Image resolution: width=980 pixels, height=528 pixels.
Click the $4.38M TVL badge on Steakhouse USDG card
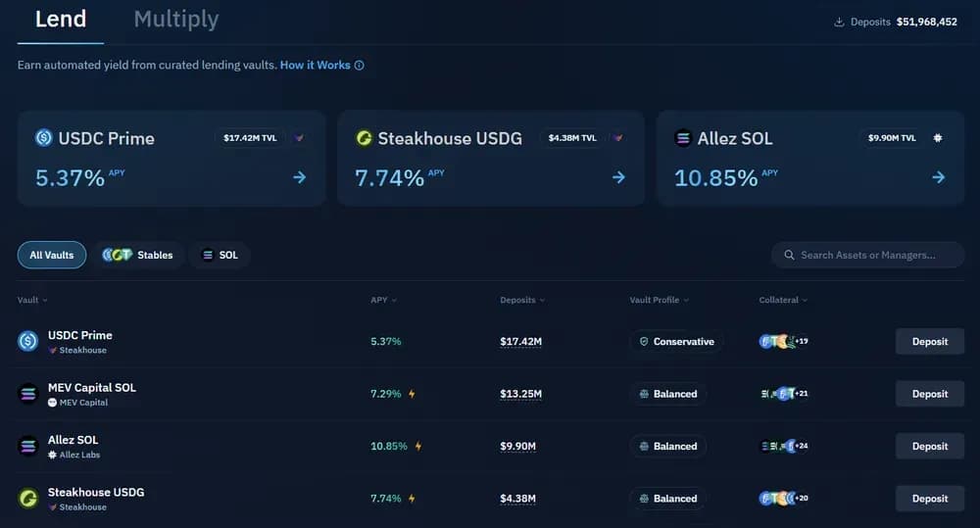pos(572,138)
